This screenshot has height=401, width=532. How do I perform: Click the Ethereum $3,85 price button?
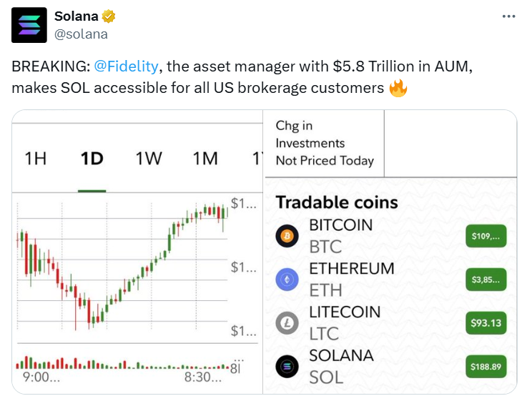click(486, 279)
